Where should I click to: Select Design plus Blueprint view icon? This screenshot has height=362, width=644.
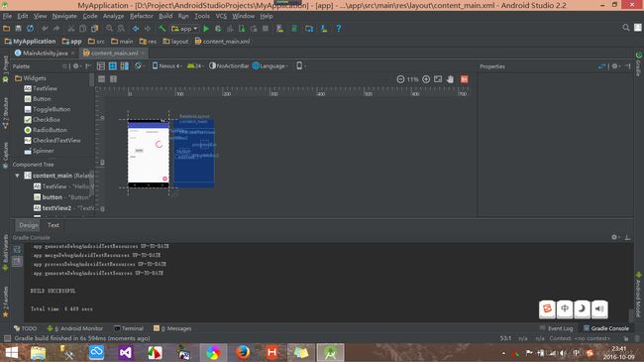tap(125, 65)
